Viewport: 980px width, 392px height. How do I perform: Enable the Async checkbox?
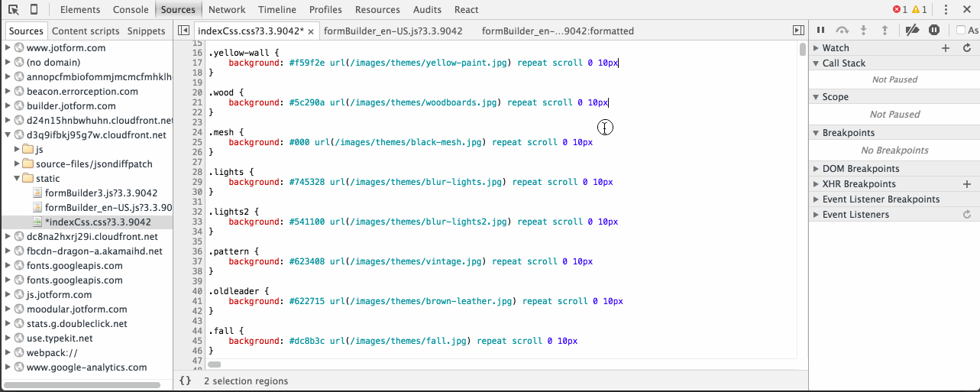click(961, 30)
